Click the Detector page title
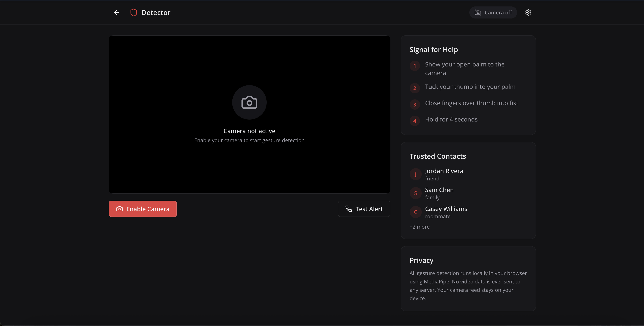This screenshot has height=326, width=644. point(156,12)
